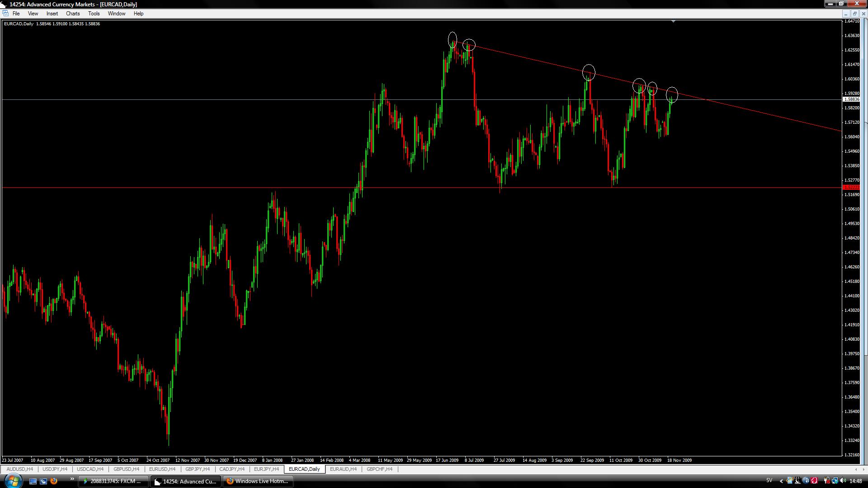The width and height of the screenshot is (868, 488).
Task: Open the Insert menu
Action: tap(52, 14)
